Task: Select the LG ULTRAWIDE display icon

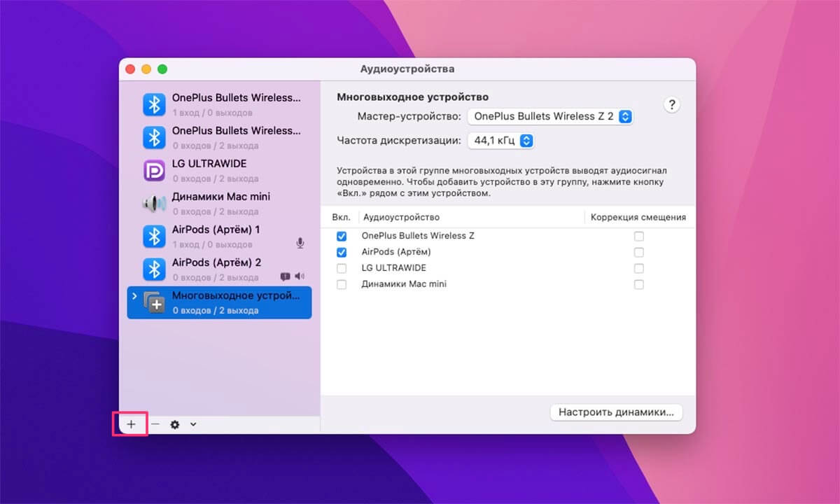Action: coord(154,170)
